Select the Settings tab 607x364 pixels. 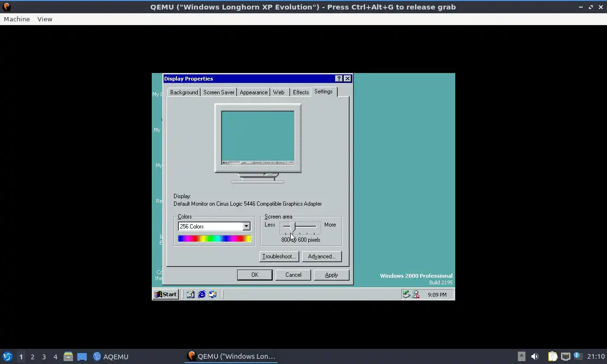click(324, 91)
